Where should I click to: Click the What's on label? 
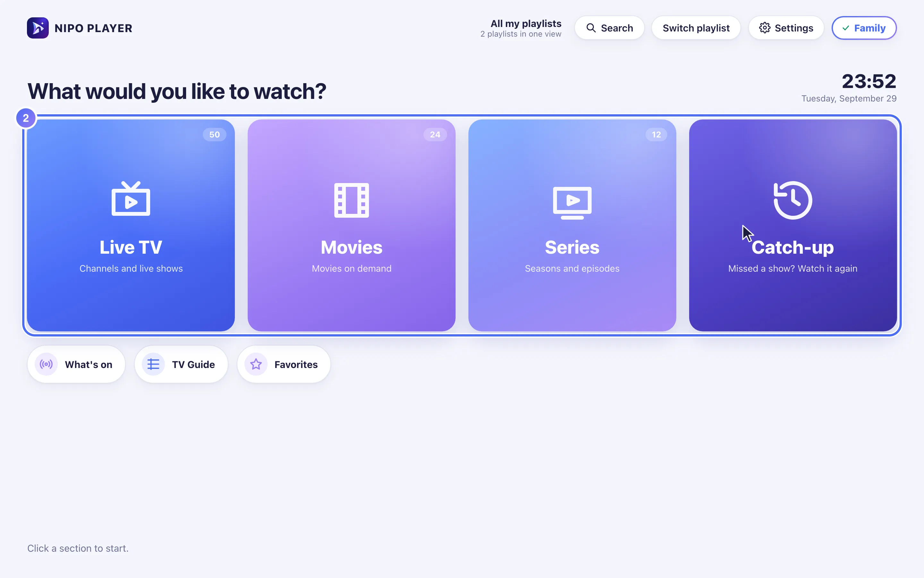coord(89,365)
